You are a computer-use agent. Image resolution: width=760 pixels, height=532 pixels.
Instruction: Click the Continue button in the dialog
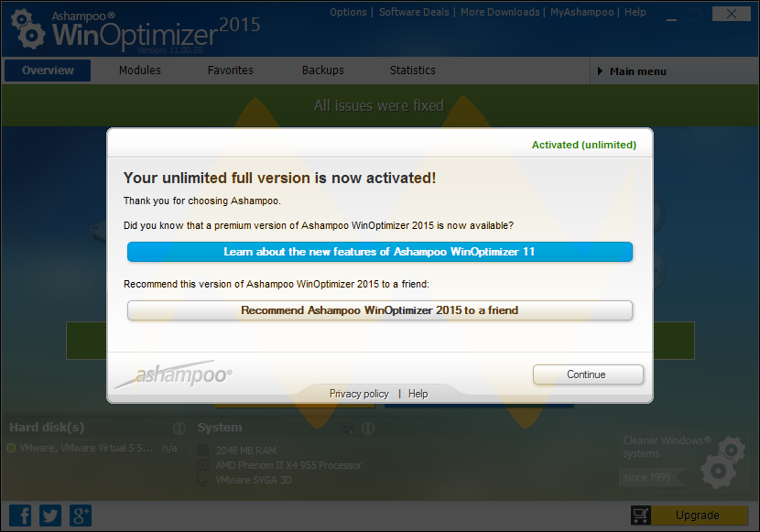588,375
